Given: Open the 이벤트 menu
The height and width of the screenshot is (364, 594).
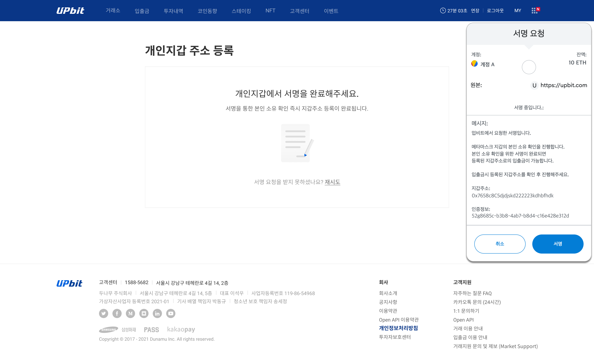Looking at the screenshot, I should point(331,11).
